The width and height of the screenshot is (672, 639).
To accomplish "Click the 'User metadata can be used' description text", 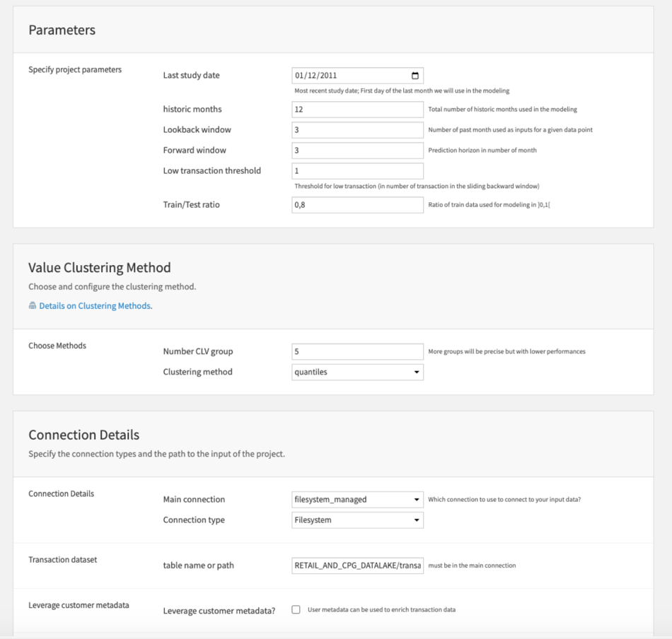I will [381, 609].
